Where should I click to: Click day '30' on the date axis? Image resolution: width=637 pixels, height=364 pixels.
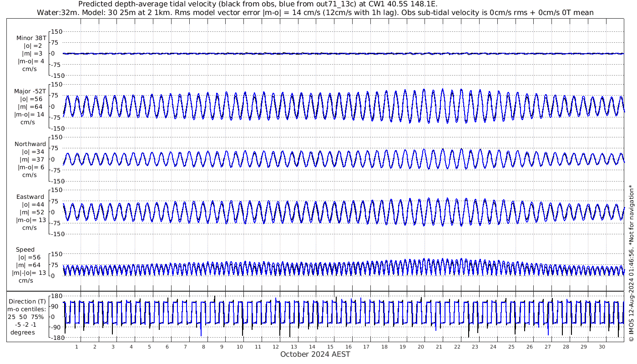(x=602, y=347)
